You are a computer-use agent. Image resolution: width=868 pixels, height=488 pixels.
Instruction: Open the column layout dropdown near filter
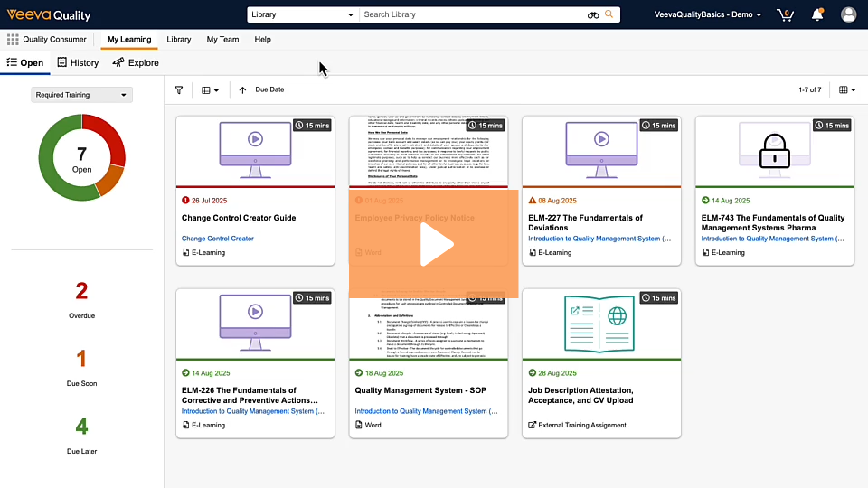coord(210,90)
